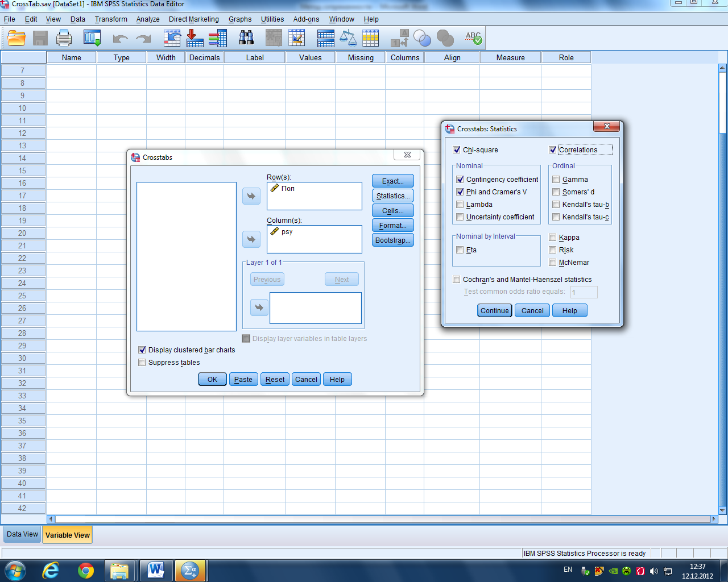
Task: Check the Gamma ordinal statistic
Action: click(556, 180)
